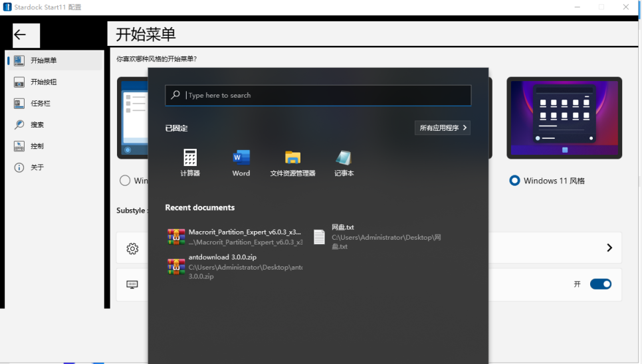Click the WinRAR icon beside antdownload 3.0.0.zip
This screenshot has width=642, height=364.
(176, 266)
